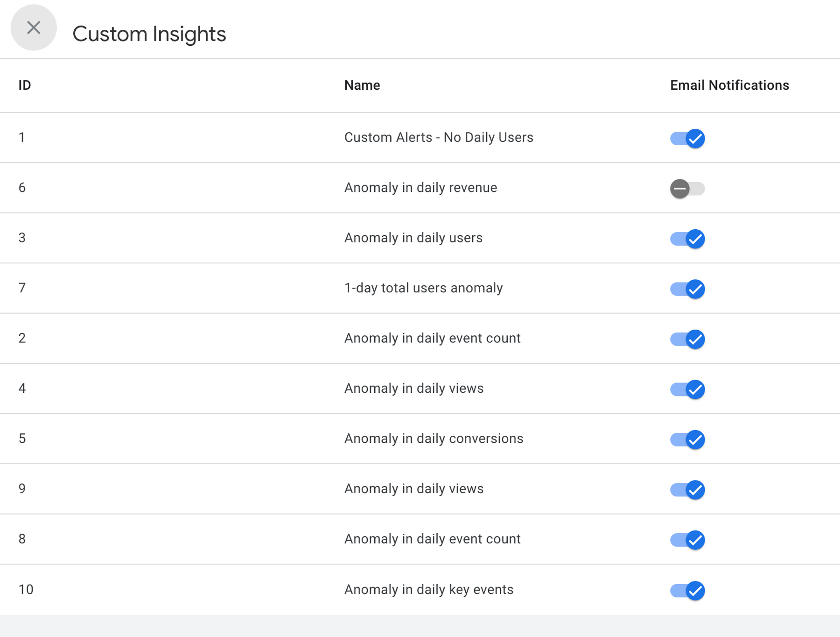This screenshot has width=840, height=637.
Task: Open the 1-day total users anomaly insight
Action: 424,288
